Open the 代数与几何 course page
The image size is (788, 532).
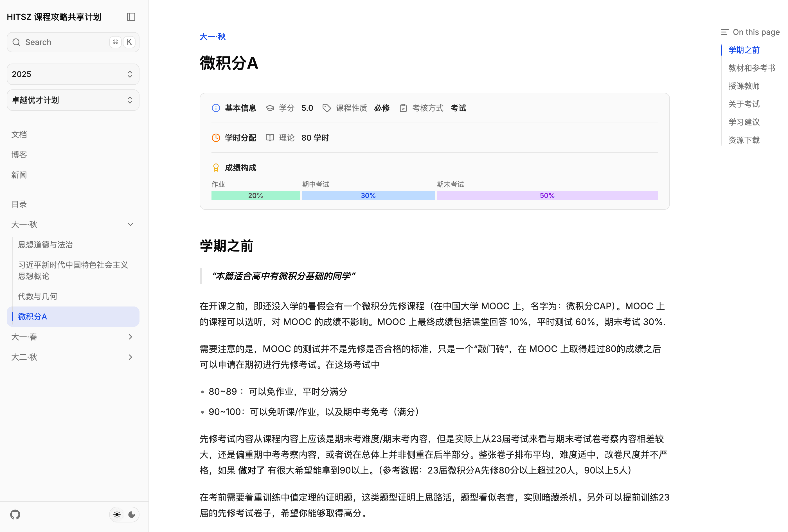[x=37, y=296]
